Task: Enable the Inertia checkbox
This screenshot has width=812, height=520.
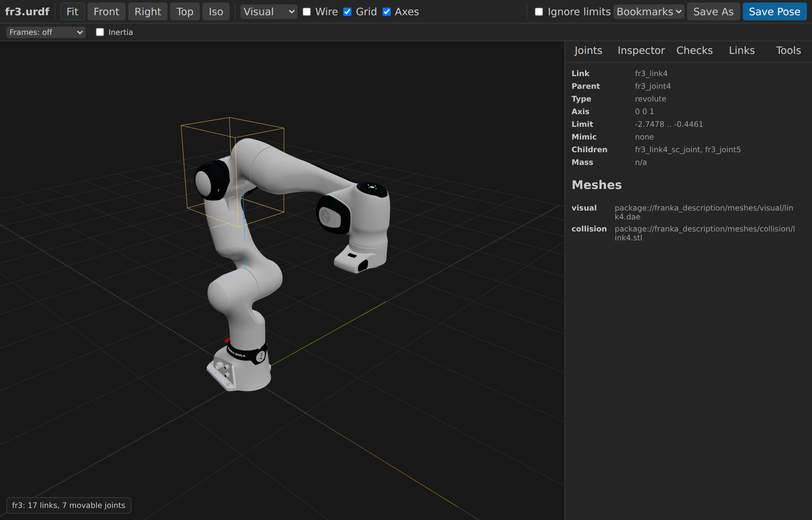Action: pyautogui.click(x=100, y=32)
